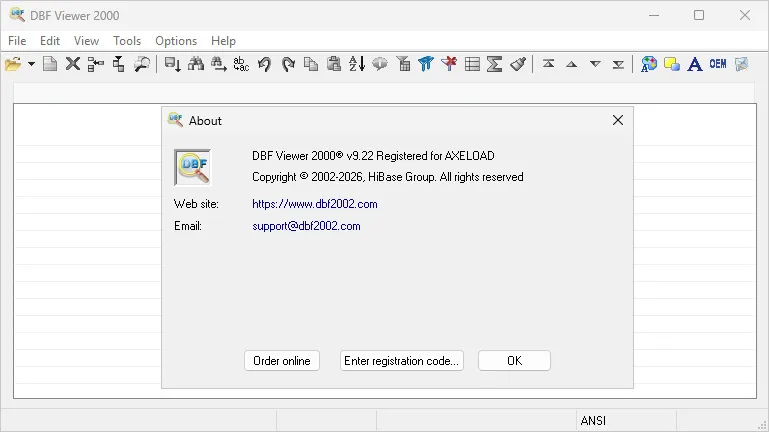The height and width of the screenshot is (432, 769).
Task: Click the monitor with down arrow icon
Action: (x=173, y=64)
